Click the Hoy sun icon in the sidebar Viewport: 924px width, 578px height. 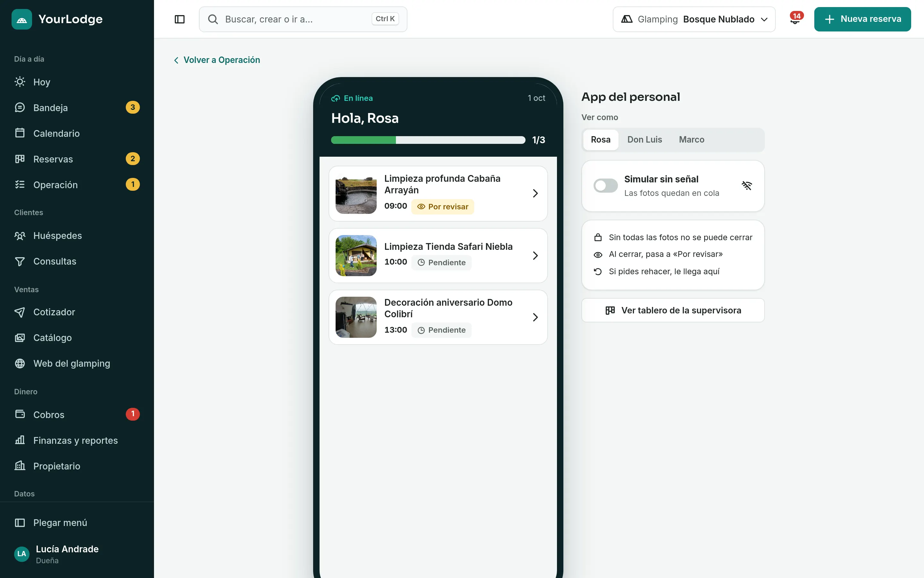tap(20, 82)
